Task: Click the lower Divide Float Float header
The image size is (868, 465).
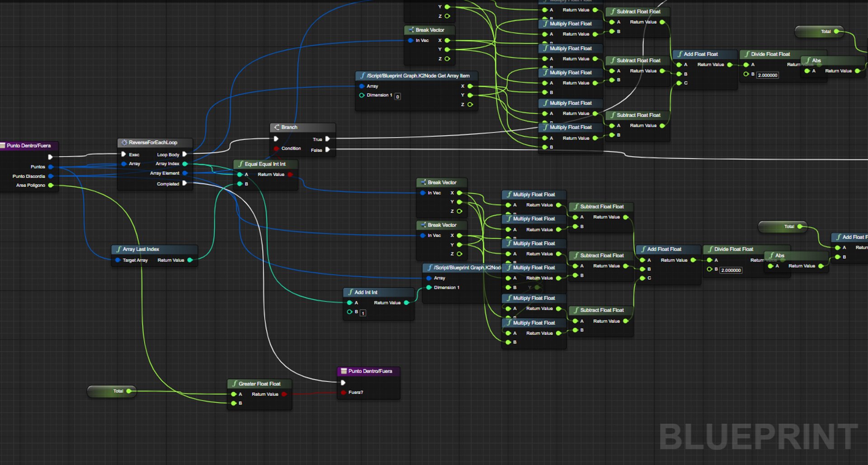Action: 733,249
